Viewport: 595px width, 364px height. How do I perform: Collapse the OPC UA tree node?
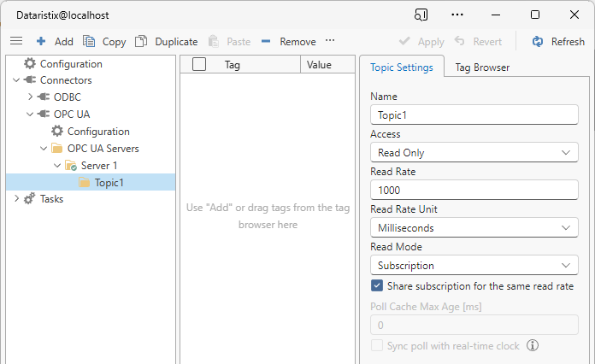30,114
